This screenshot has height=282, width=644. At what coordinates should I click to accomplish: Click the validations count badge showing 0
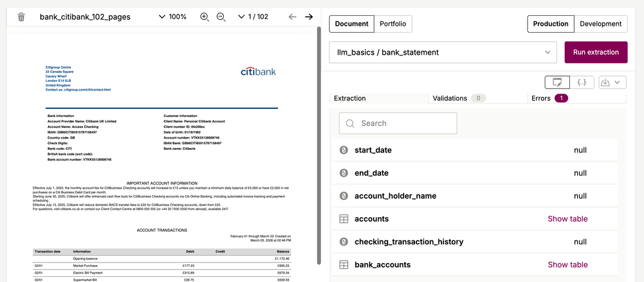click(479, 98)
